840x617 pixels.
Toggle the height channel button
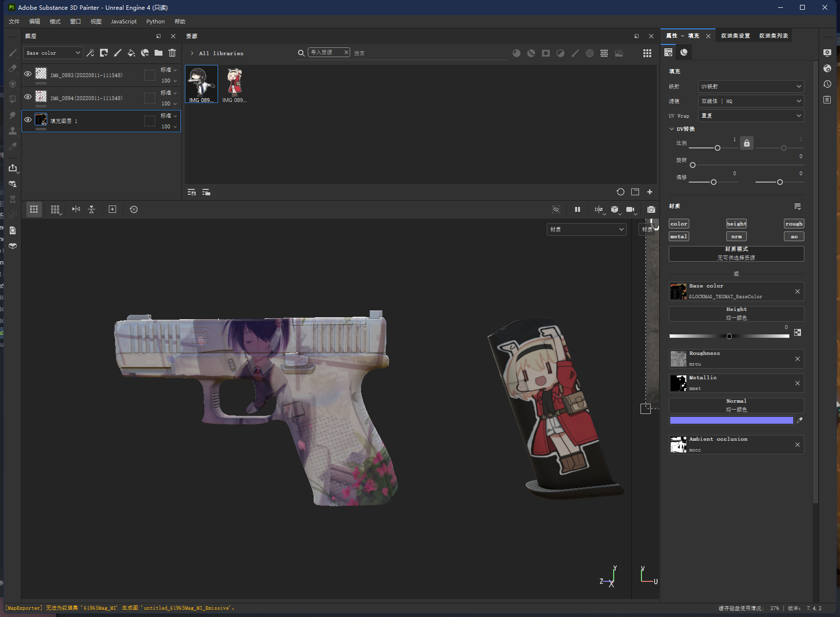click(x=737, y=224)
